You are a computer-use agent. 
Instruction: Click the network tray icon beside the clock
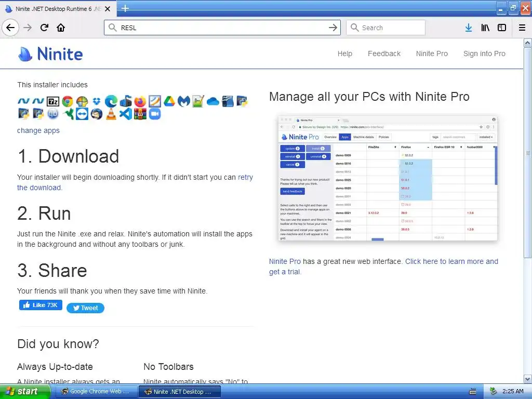tap(494, 391)
